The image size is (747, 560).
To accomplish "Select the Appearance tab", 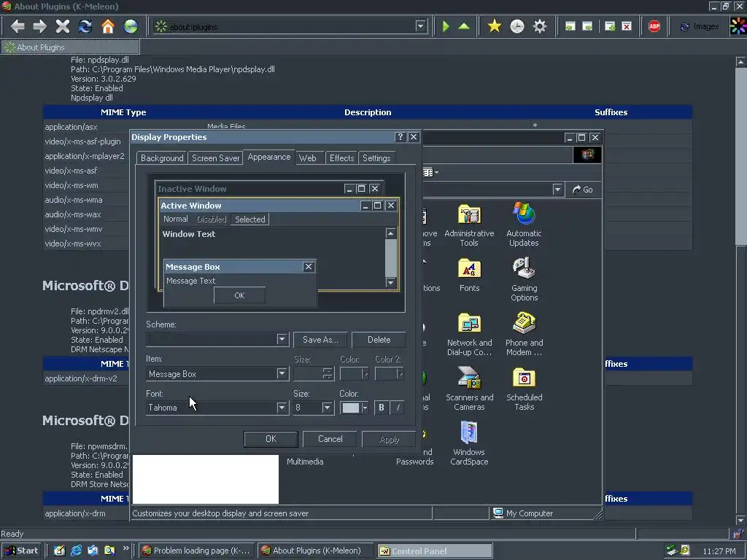I will [269, 157].
